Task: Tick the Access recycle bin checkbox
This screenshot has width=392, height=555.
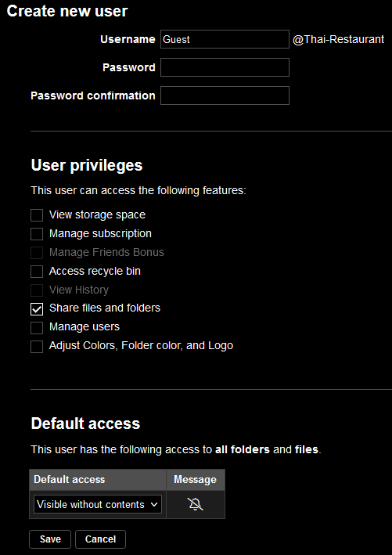Action: [37, 271]
